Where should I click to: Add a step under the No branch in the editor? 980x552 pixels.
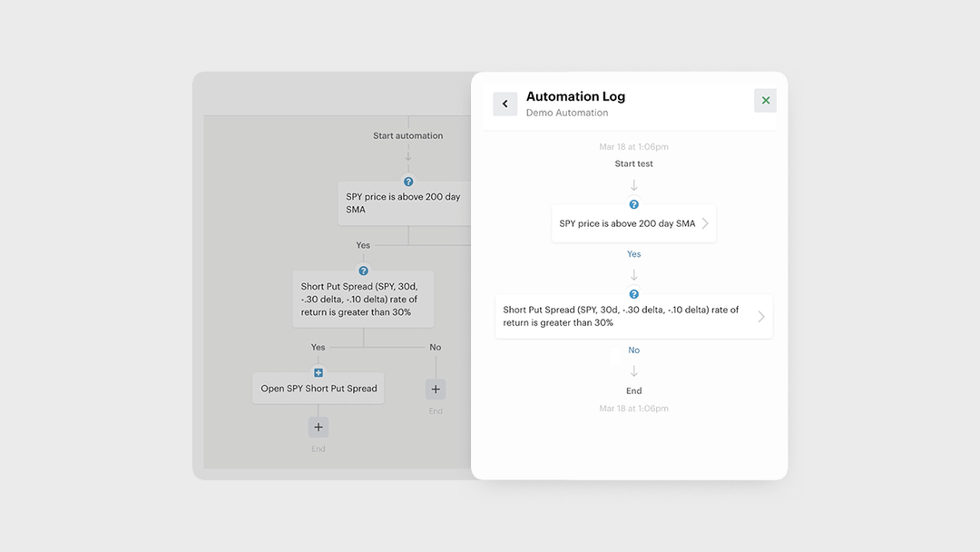pos(436,389)
